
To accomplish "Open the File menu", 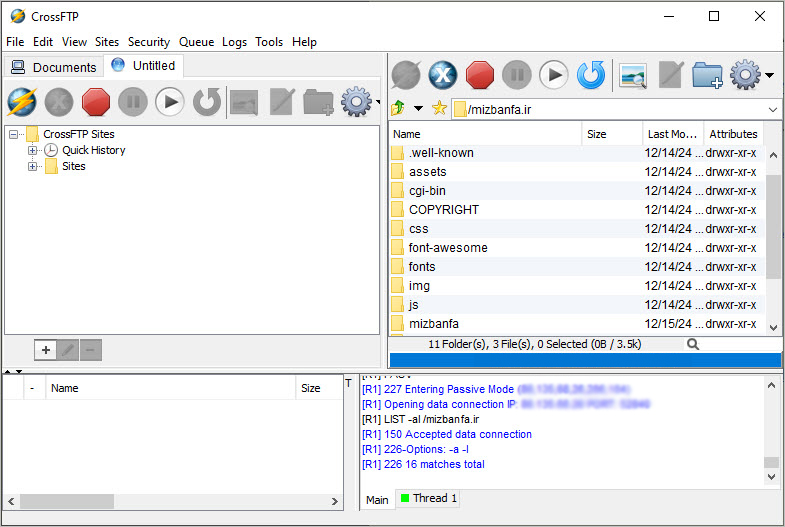I will pos(15,42).
